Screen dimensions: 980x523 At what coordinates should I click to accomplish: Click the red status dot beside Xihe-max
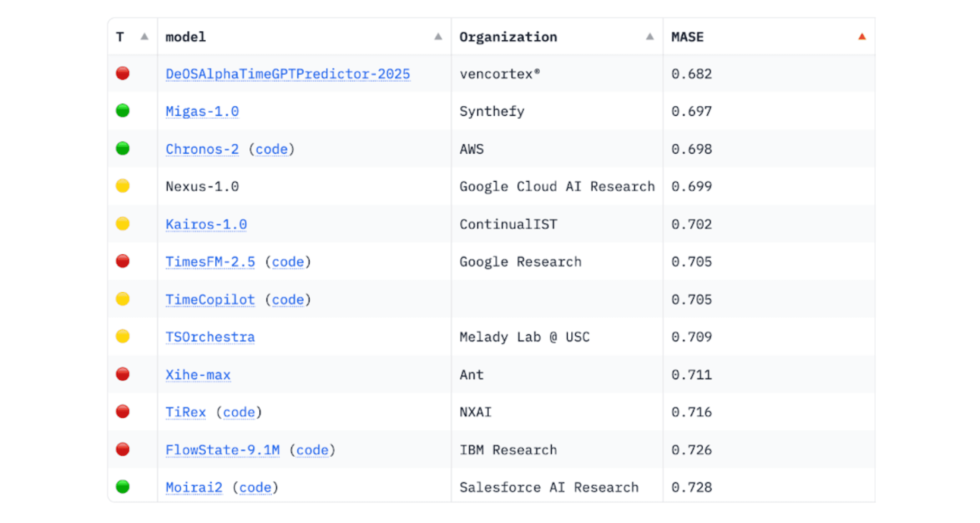click(122, 374)
